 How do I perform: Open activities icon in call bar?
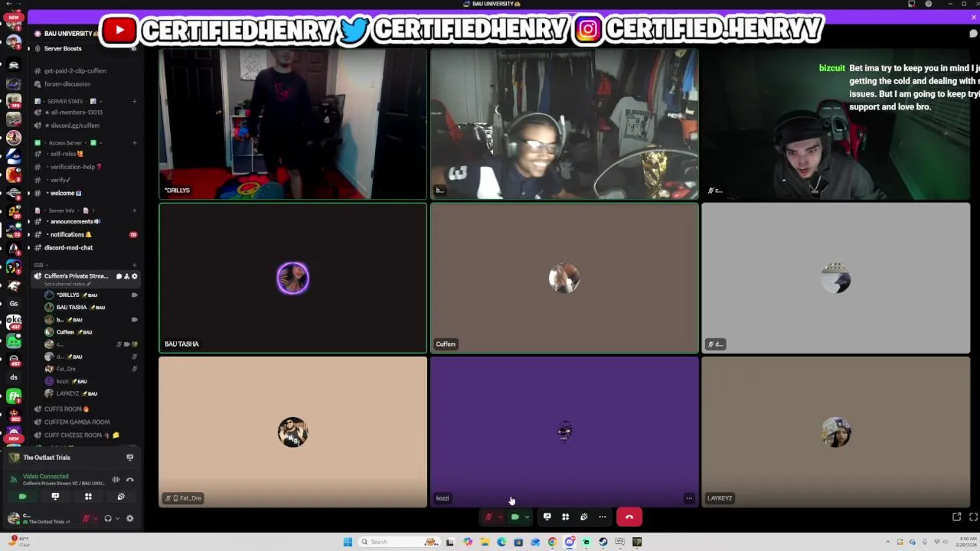pyautogui.click(x=565, y=517)
